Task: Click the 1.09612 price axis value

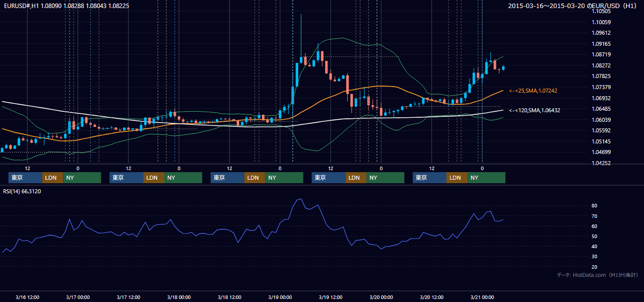Action: (x=602, y=33)
